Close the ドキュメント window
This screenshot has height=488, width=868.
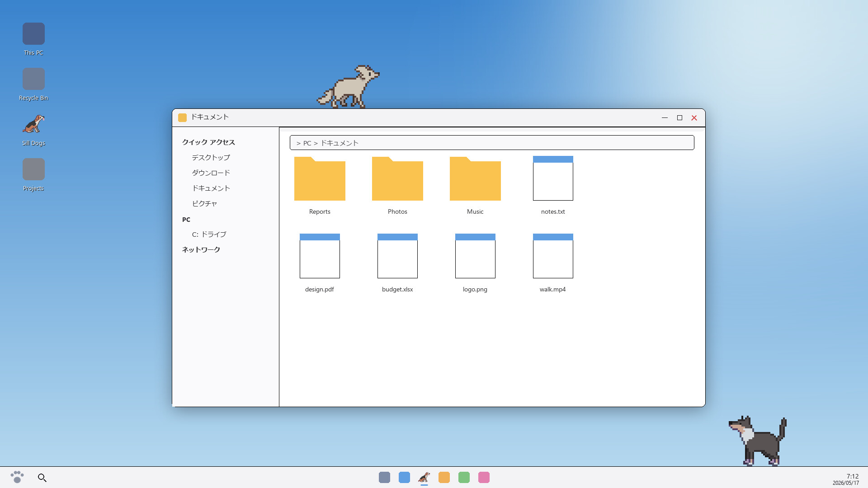694,117
